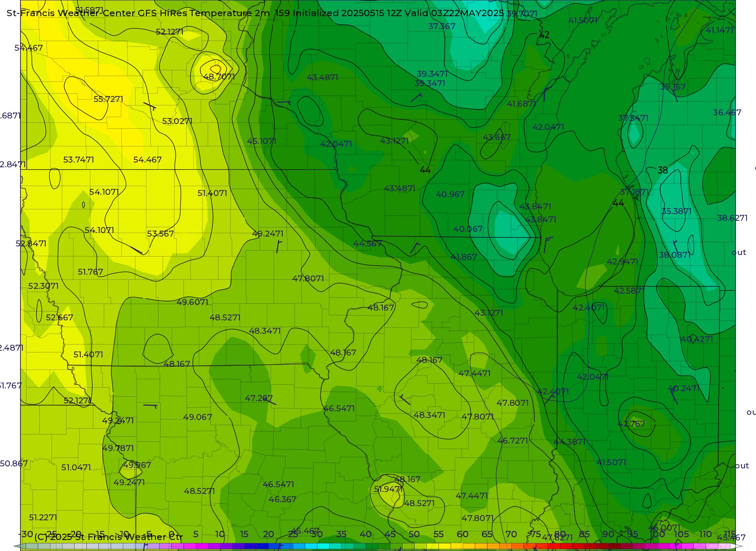Click the 51.2271 temperature reading

(x=43, y=518)
